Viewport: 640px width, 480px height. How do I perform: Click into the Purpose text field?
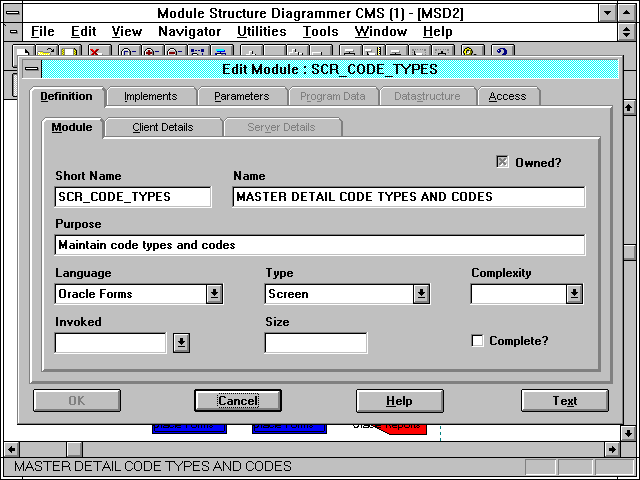320,245
